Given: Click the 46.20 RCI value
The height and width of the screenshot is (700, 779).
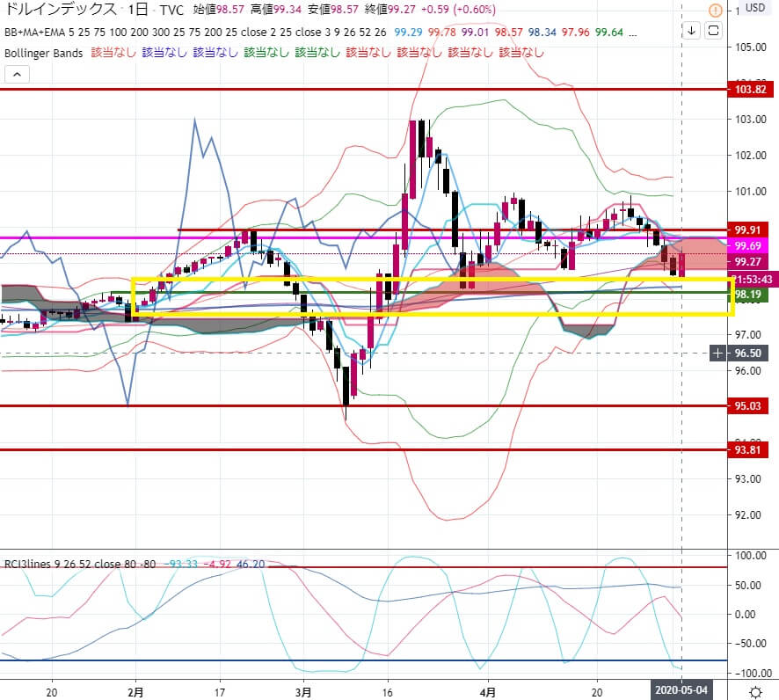Looking at the screenshot, I should [x=251, y=564].
